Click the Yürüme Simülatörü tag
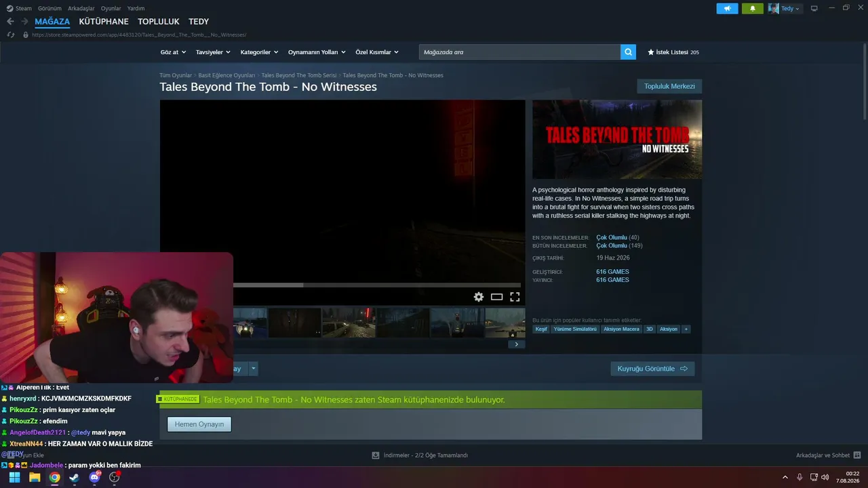The height and width of the screenshot is (488, 868). coord(575,329)
